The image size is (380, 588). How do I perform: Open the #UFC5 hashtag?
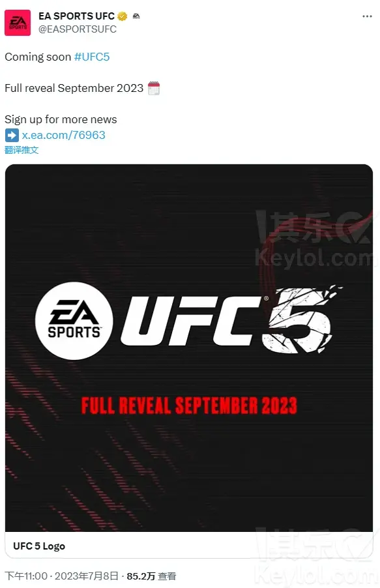92,57
